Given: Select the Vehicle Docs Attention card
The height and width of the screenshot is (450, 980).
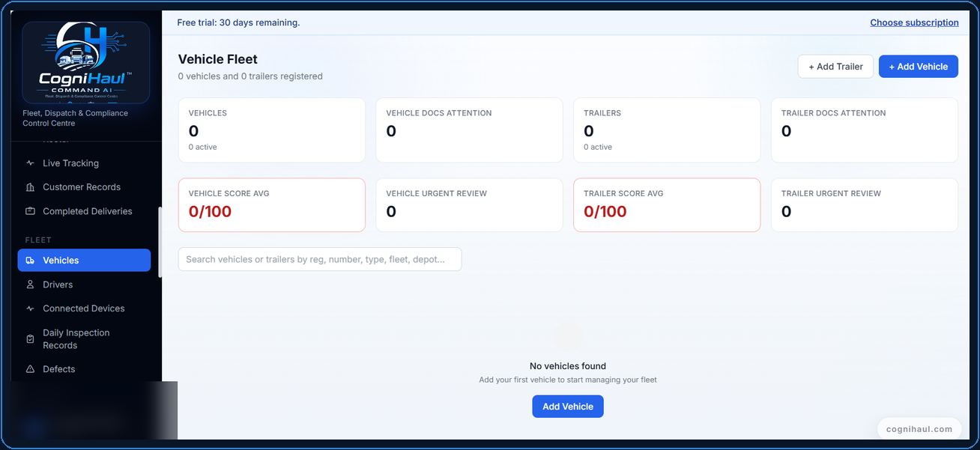Looking at the screenshot, I should [x=469, y=130].
